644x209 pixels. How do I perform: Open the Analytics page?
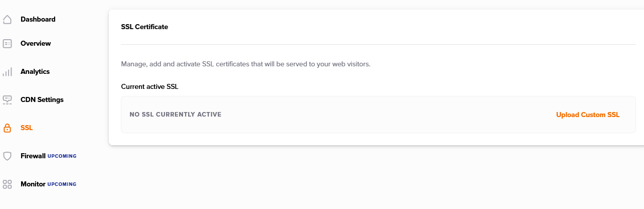tap(35, 71)
